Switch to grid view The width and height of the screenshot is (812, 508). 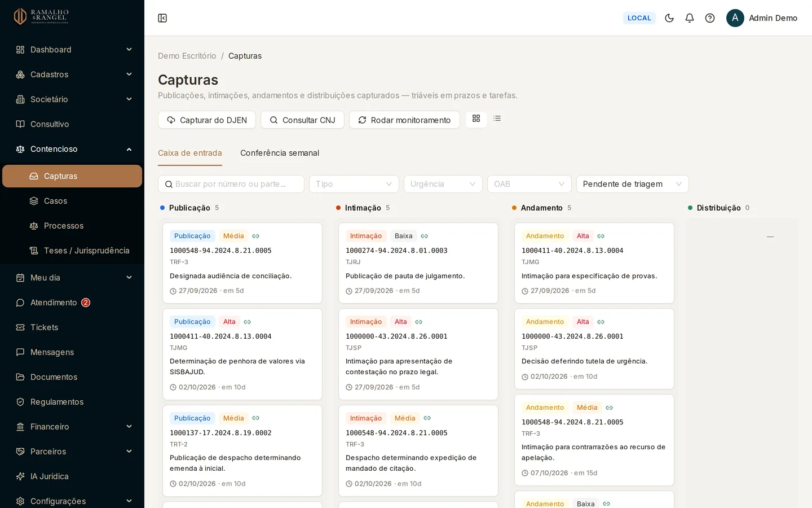476,119
